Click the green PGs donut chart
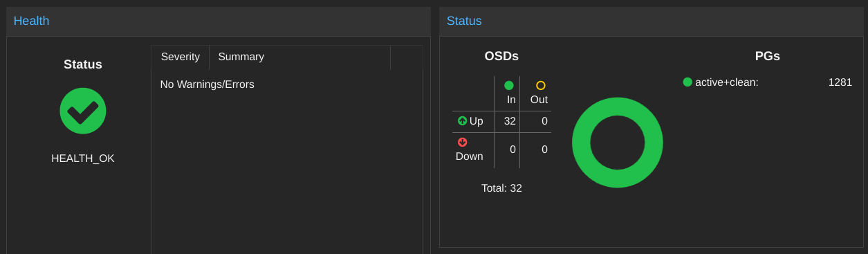Image resolution: width=868 pixels, height=254 pixels. (618, 143)
